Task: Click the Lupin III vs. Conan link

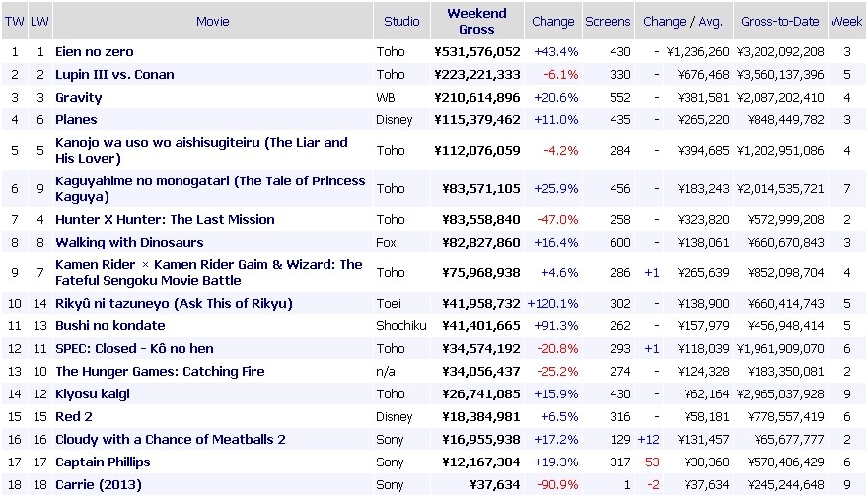Action: tap(114, 74)
